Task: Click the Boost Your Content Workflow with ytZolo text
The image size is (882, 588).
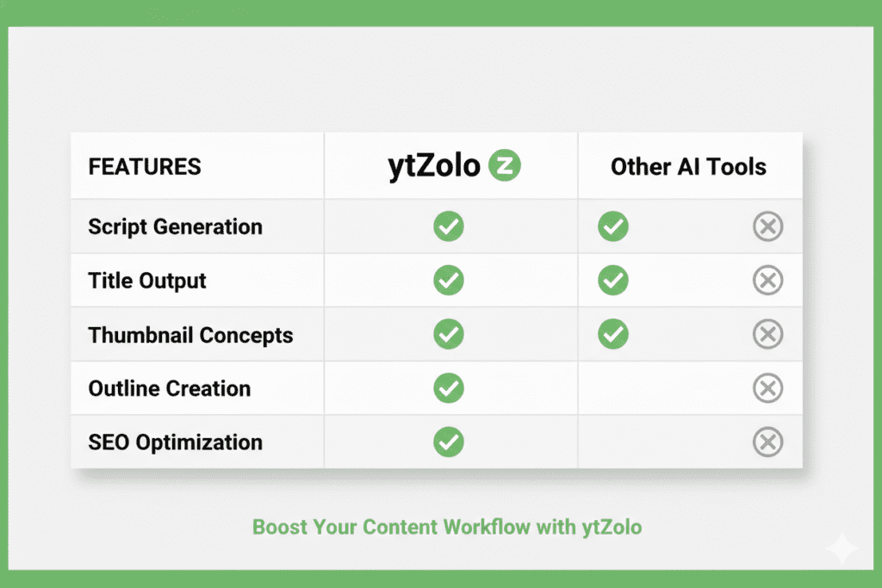Action: [447, 526]
